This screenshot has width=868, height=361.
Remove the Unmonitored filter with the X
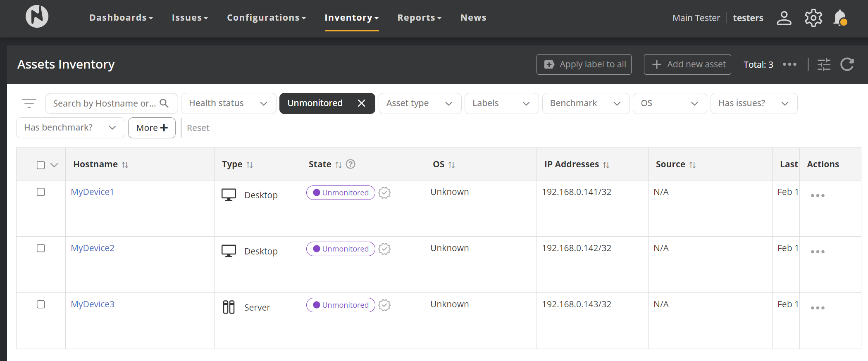(362, 103)
